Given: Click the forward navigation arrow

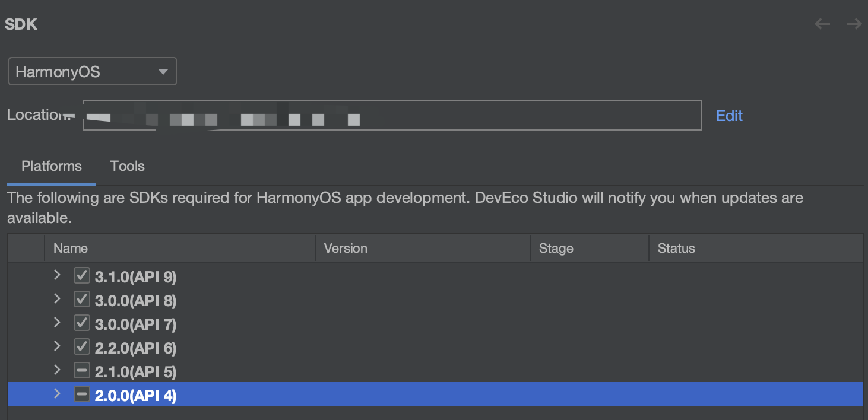Looking at the screenshot, I should click(854, 24).
